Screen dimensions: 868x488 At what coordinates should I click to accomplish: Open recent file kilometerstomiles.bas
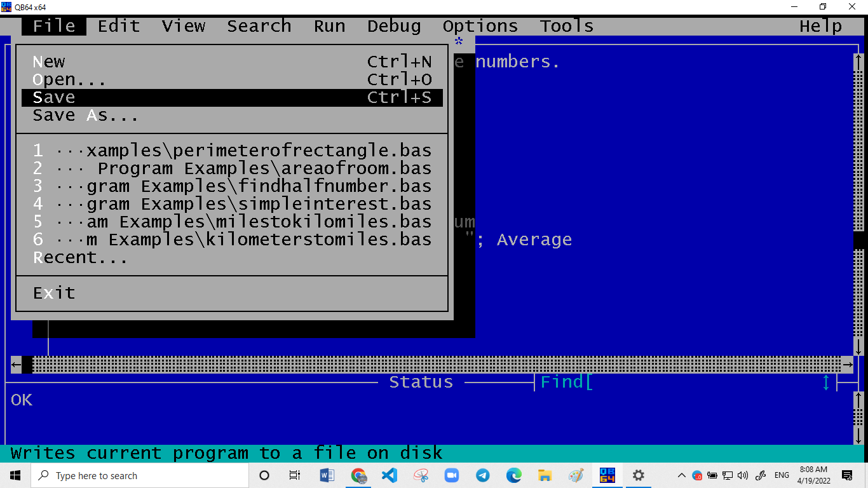click(x=232, y=240)
